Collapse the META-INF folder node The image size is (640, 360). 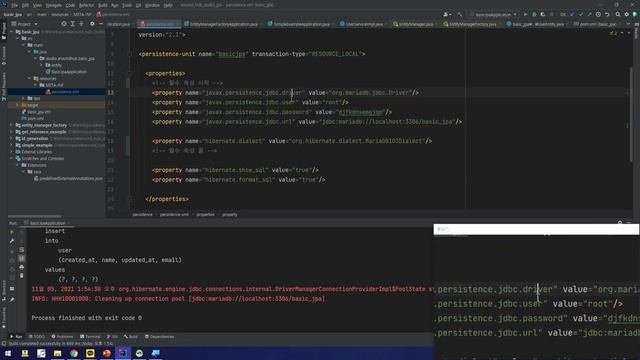36,85
